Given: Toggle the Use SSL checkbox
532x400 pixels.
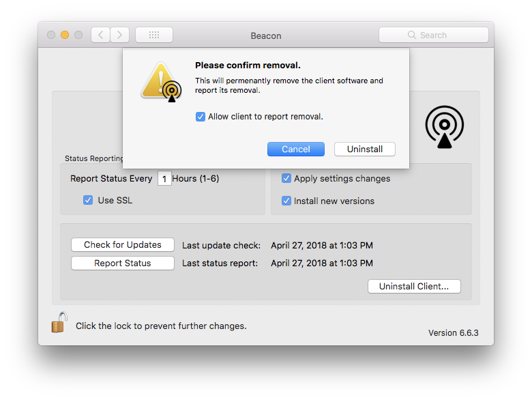Looking at the screenshot, I should (x=88, y=200).
